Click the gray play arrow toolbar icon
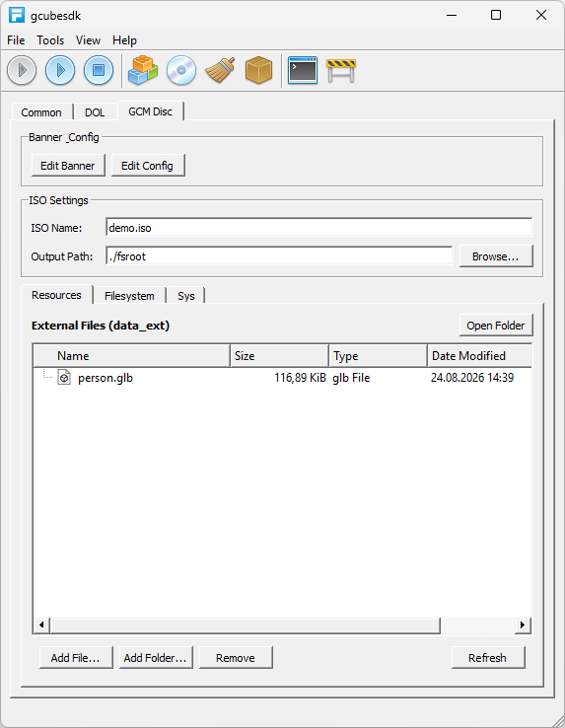The height and width of the screenshot is (728, 565). 22,70
